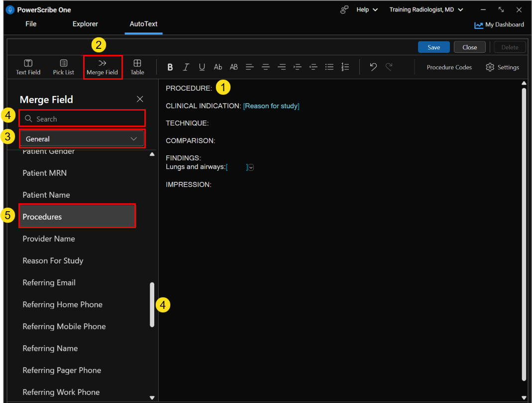Decrease text indent
This screenshot has height=403, width=532.
coord(314,67)
